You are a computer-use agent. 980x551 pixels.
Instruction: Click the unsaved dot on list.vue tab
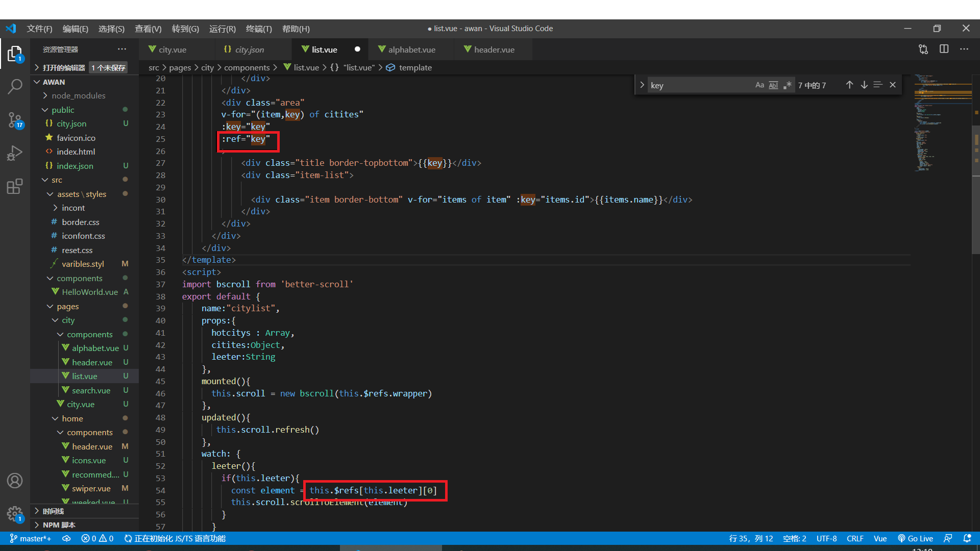(357, 49)
